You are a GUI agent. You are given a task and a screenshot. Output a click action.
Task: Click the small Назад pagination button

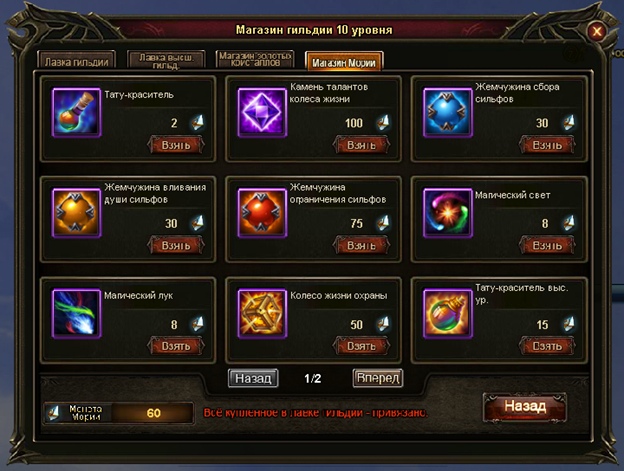tap(253, 378)
